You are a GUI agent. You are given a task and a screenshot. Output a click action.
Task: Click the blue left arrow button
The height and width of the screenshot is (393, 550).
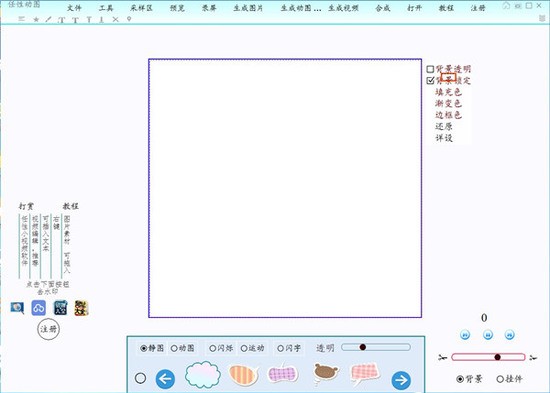click(x=165, y=379)
